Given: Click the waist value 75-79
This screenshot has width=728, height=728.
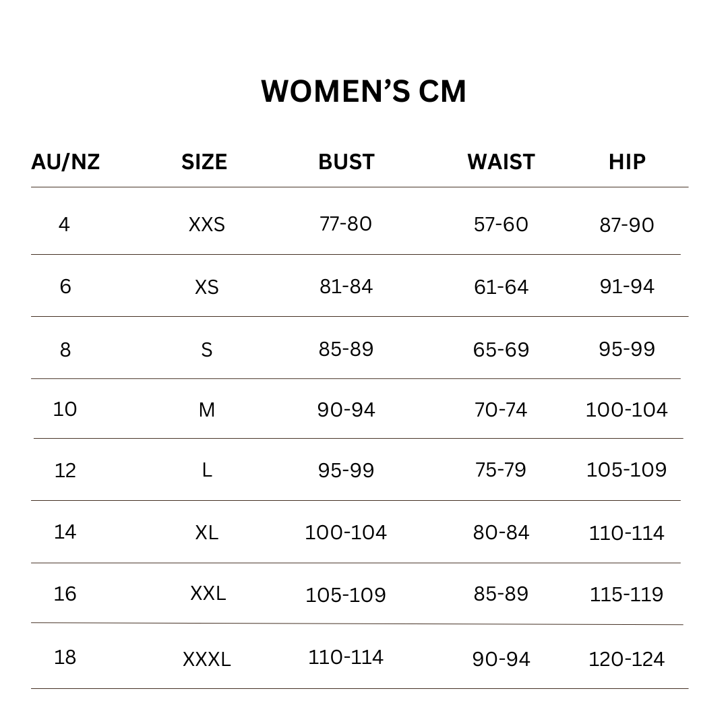Looking at the screenshot, I should coord(501,470).
